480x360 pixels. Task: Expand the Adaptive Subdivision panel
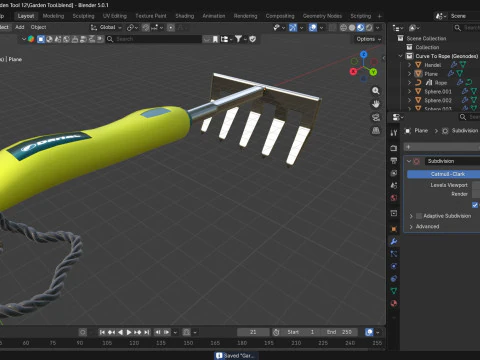[411, 216]
